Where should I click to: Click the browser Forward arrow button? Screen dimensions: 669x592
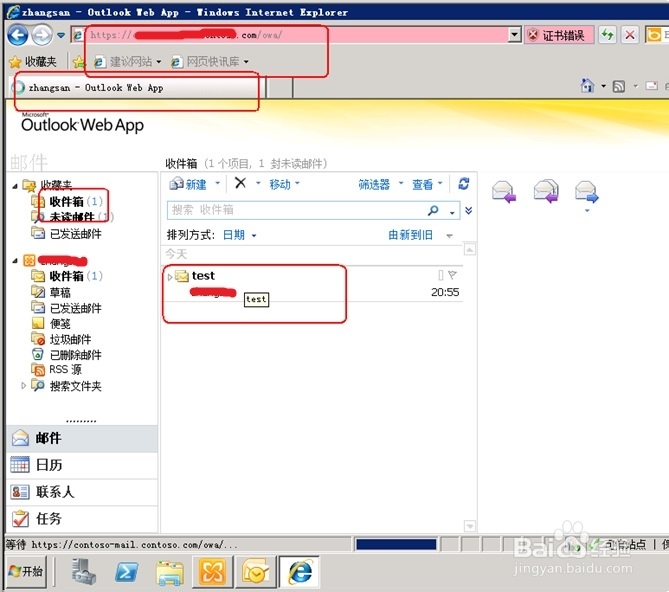[42, 35]
